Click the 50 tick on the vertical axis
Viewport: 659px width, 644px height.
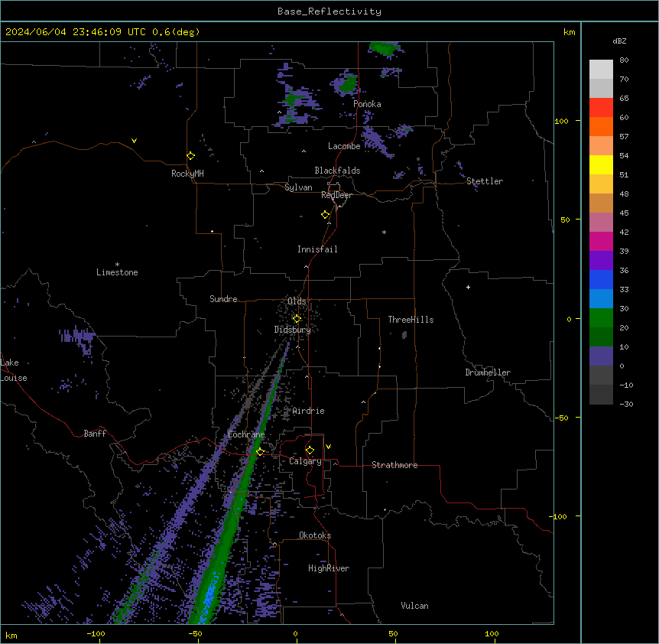coord(565,220)
